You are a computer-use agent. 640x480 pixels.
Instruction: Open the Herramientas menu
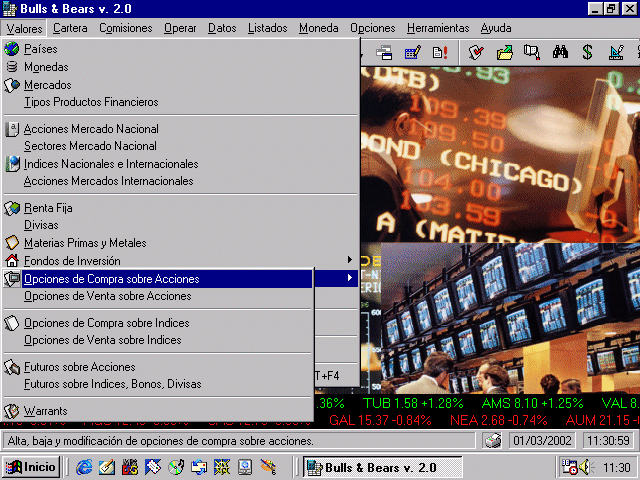438,28
